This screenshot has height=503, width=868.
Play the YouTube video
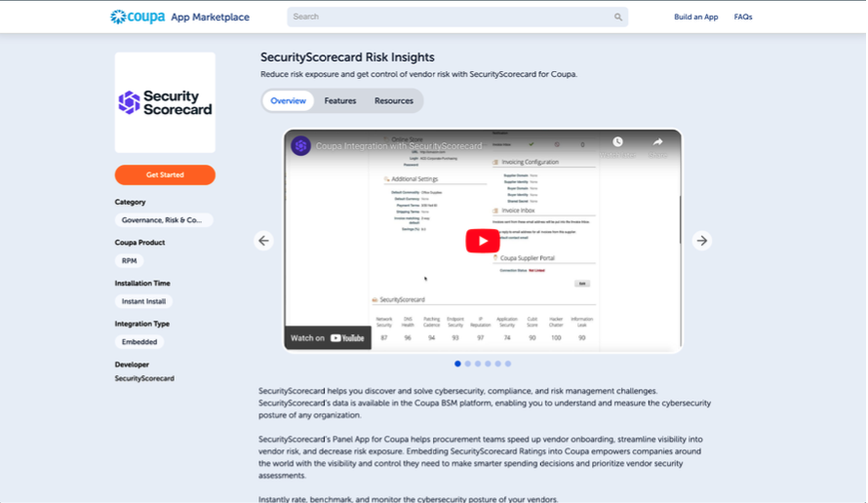pyautogui.click(x=482, y=241)
